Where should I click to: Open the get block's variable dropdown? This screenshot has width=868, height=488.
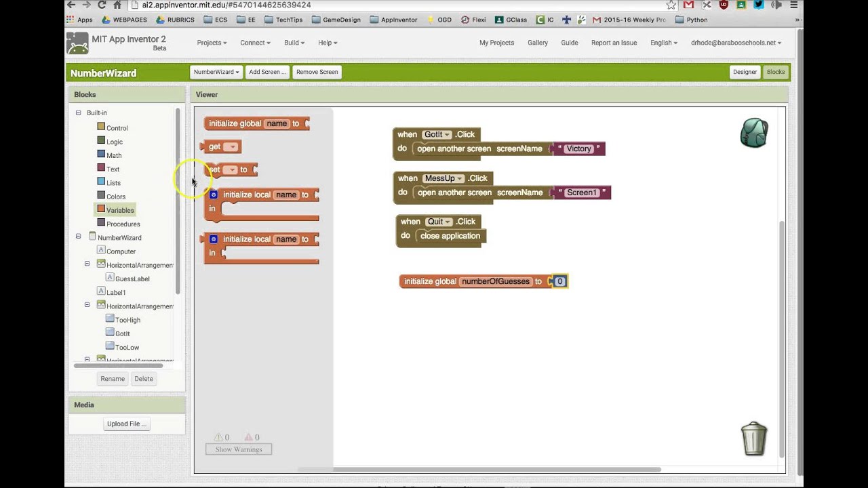231,146
